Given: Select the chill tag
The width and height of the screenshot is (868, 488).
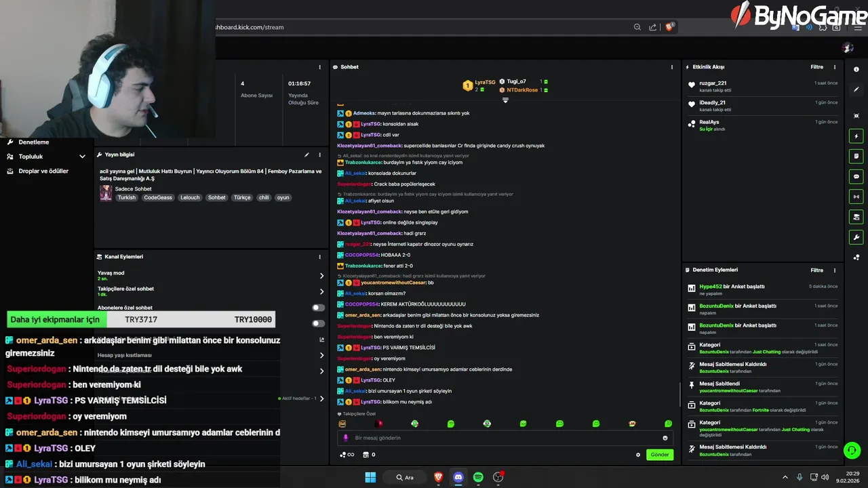Looking at the screenshot, I should coord(264,198).
